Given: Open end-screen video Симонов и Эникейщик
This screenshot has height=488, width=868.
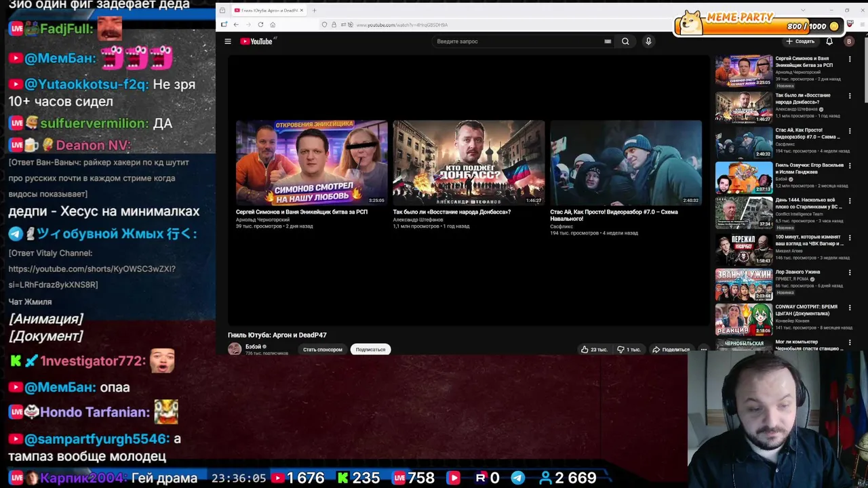Looking at the screenshot, I should point(312,163).
